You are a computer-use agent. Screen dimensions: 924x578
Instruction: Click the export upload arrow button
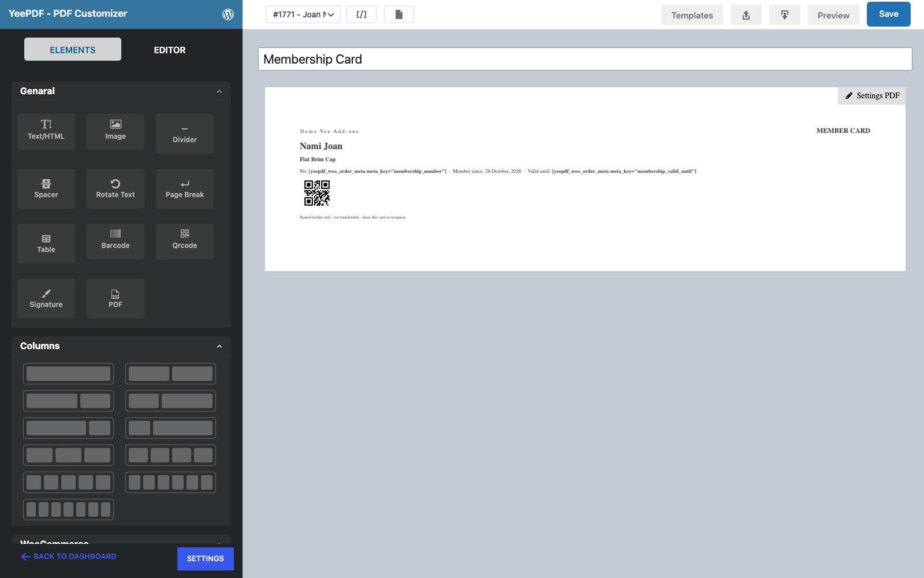[x=746, y=15]
